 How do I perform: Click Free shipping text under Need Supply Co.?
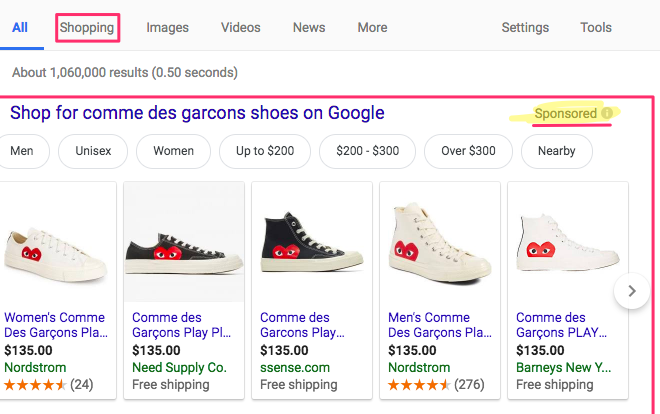[170, 385]
